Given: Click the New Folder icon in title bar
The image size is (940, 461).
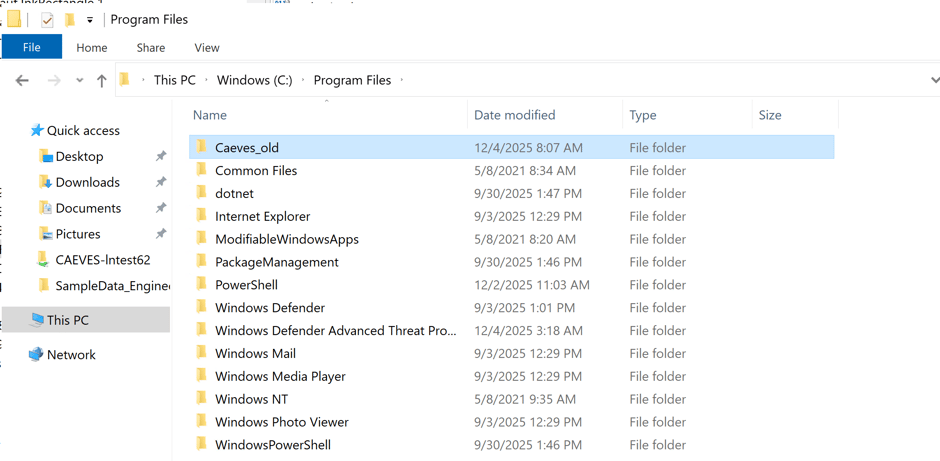Looking at the screenshot, I should point(70,20).
